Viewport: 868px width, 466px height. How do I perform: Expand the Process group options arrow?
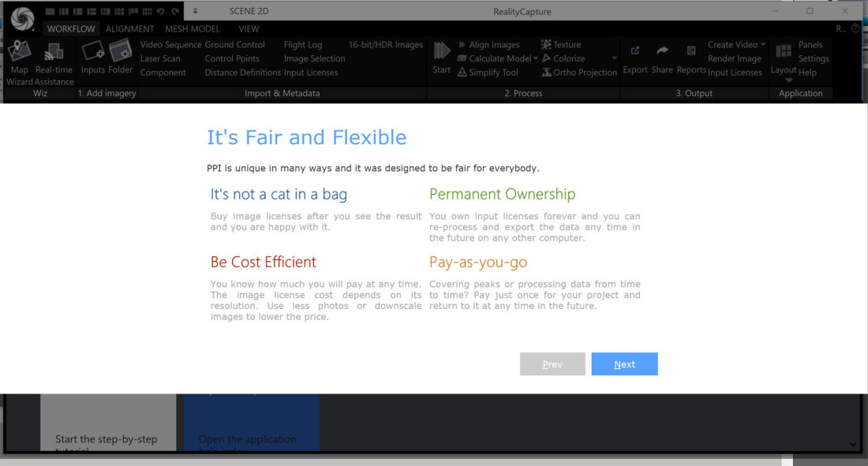pyautogui.click(x=615, y=58)
